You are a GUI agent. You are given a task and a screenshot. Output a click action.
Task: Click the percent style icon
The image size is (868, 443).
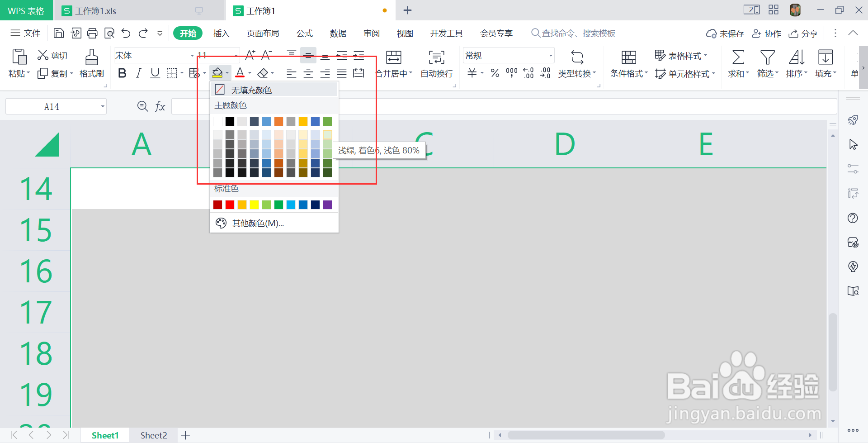click(x=495, y=73)
